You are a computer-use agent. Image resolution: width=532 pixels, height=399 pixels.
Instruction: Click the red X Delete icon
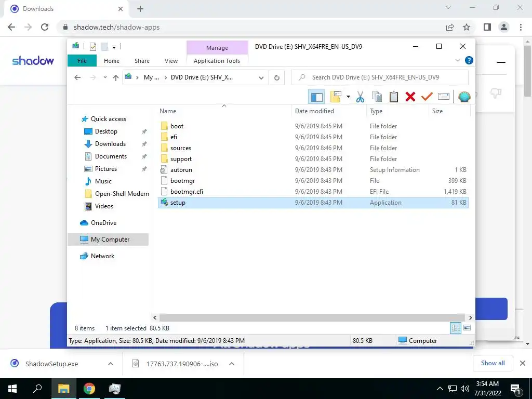[410, 97]
